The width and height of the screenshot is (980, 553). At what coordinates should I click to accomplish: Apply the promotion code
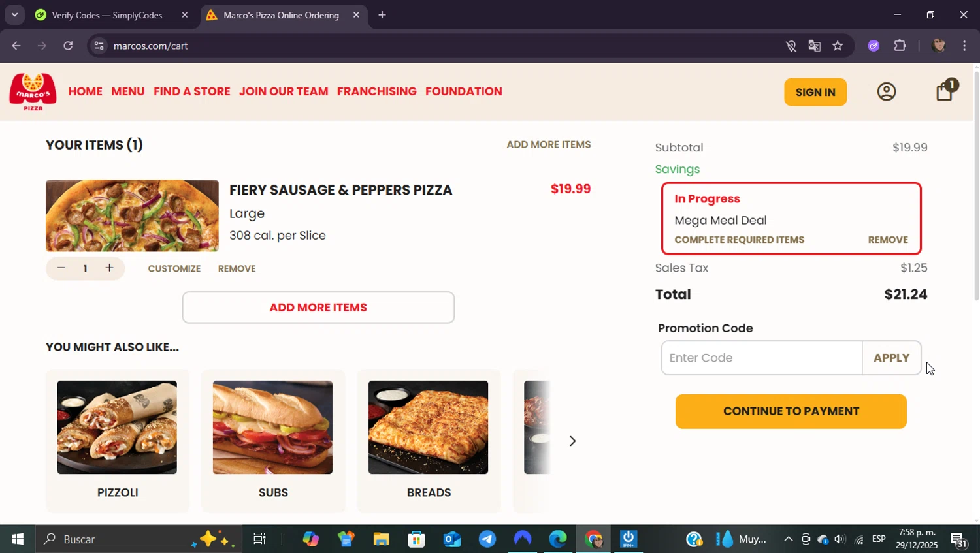point(891,358)
